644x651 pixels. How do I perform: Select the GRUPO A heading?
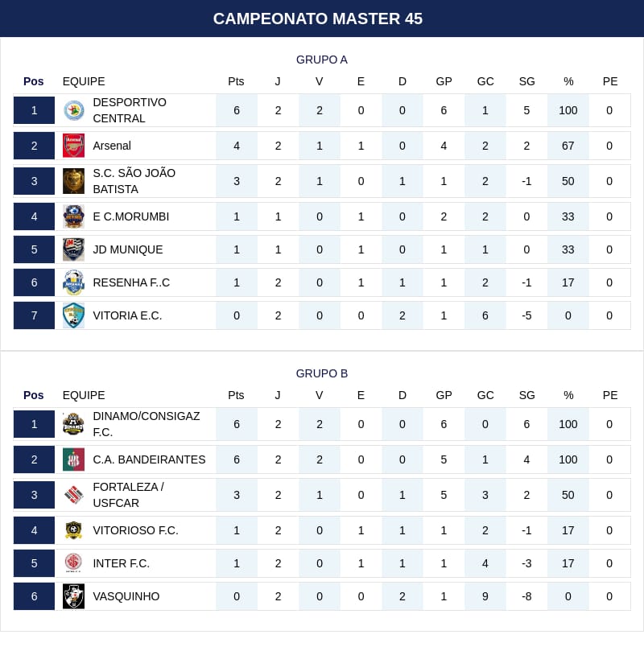(322, 60)
